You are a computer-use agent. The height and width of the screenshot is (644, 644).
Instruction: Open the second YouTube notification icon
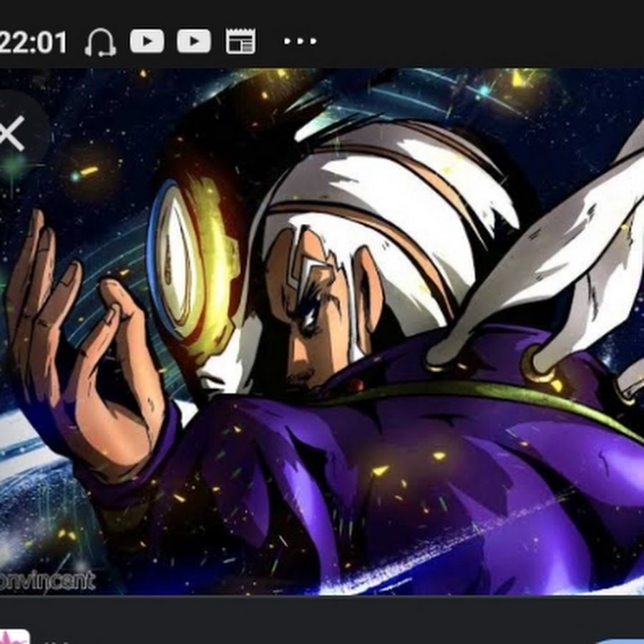pos(194,42)
